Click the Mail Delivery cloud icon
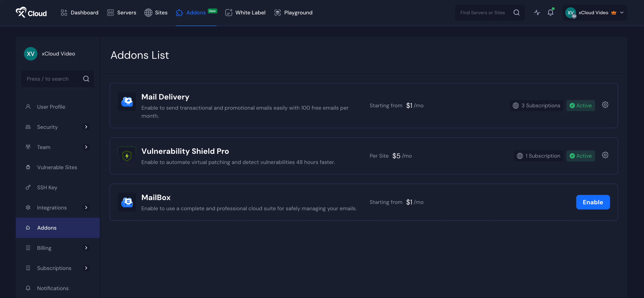The height and width of the screenshot is (298, 644). pyautogui.click(x=127, y=102)
